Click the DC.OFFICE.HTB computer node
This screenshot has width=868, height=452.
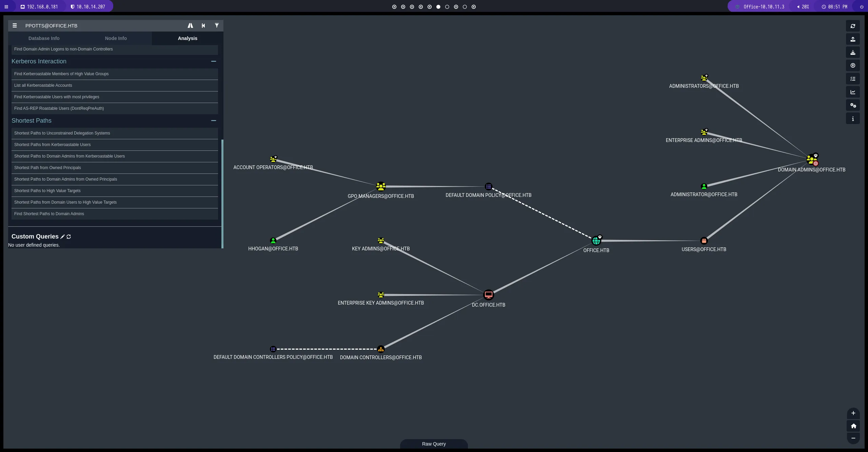tap(488, 295)
